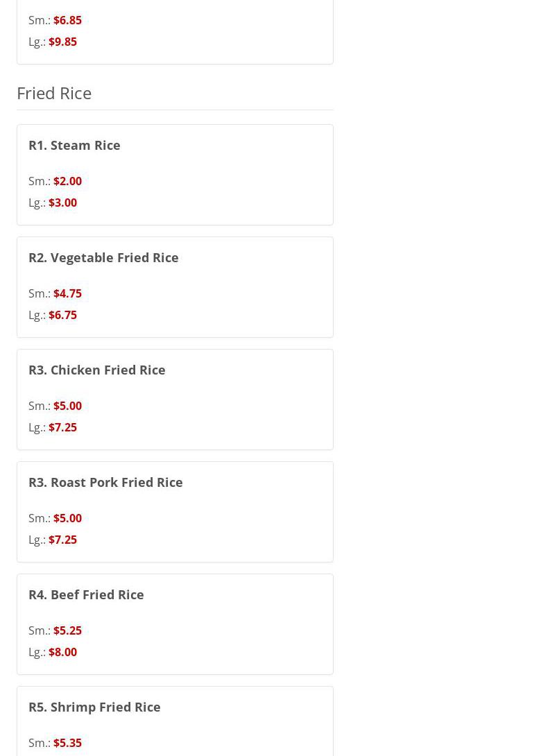Pick small Beef Fried Rice at $5.25
The height and width of the screenshot is (756, 534).
pyautogui.click(x=67, y=630)
